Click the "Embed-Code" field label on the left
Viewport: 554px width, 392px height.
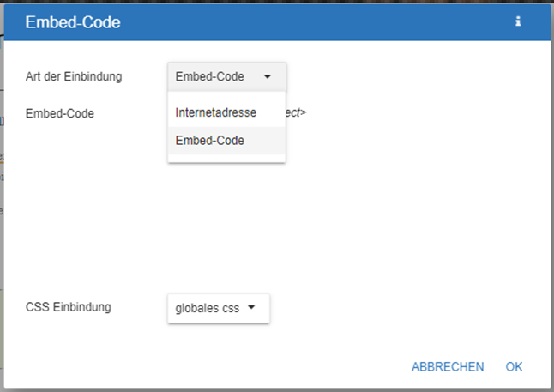60,112
